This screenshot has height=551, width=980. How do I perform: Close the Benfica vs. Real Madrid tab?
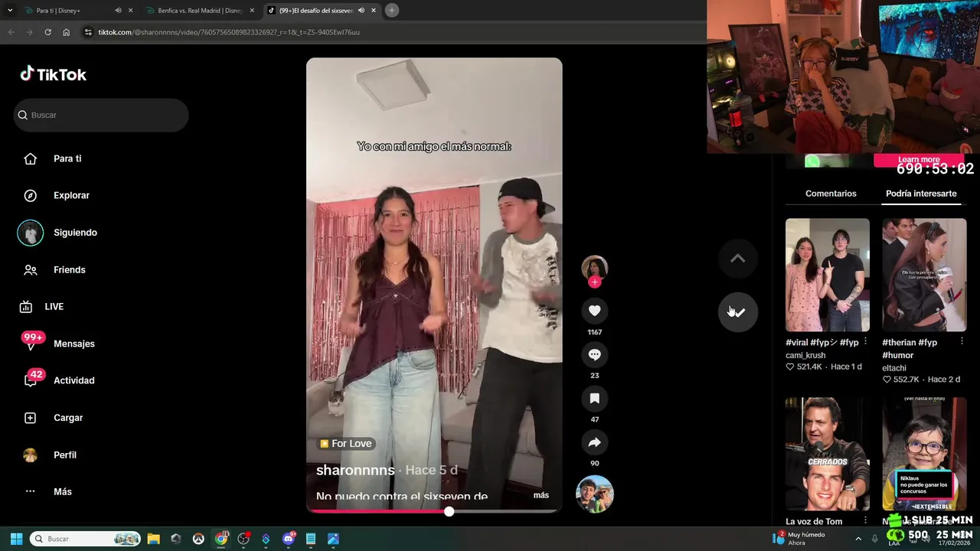(x=252, y=11)
